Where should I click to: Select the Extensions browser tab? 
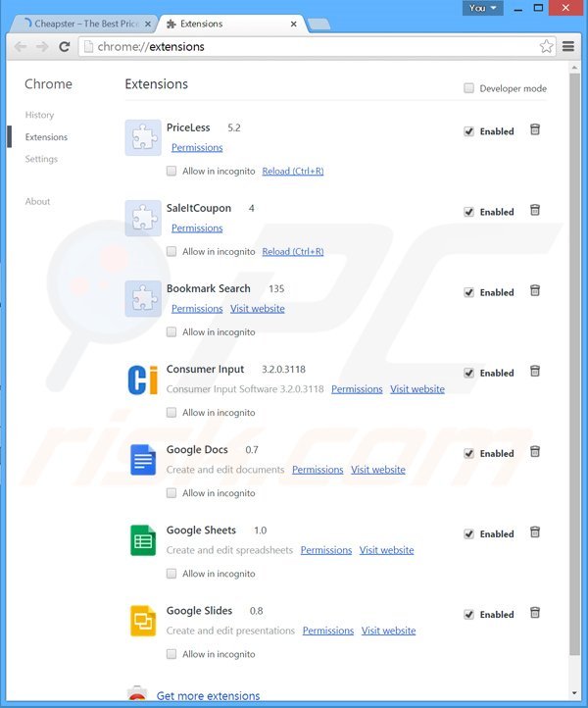point(230,24)
